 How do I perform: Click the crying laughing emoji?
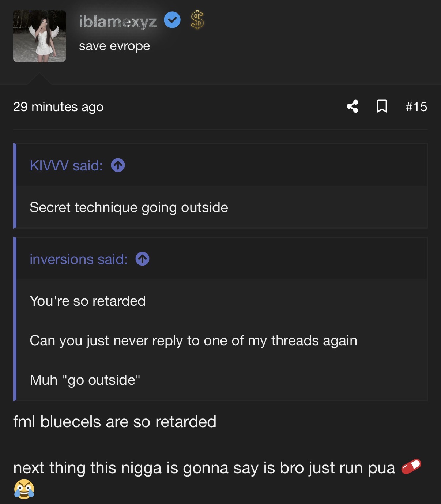click(24, 489)
